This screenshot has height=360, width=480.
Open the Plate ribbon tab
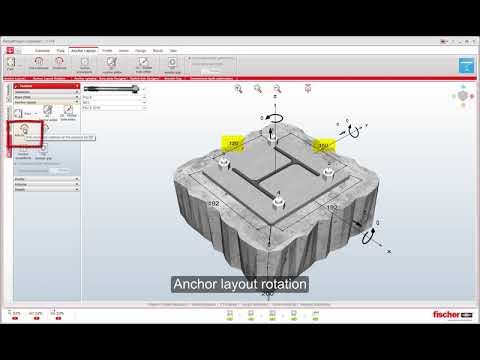point(60,51)
